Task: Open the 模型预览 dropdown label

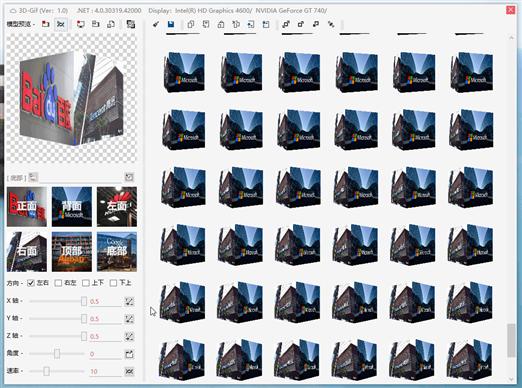Action: [21, 24]
